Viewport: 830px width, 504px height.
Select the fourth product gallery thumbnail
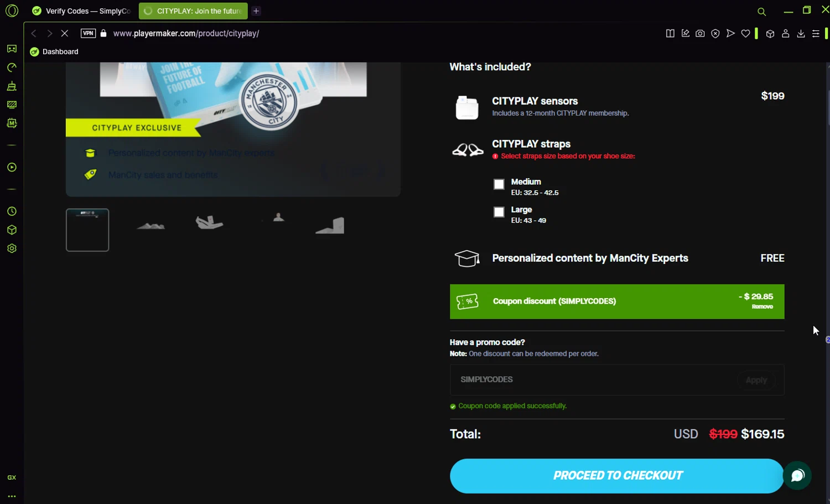coord(278,218)
